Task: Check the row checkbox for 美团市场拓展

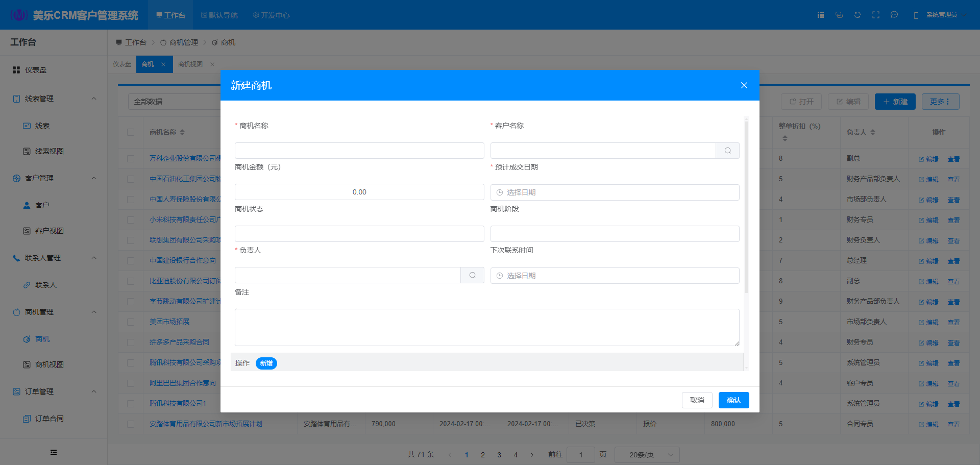Action: pyautogui.click(x=131, y=322)
